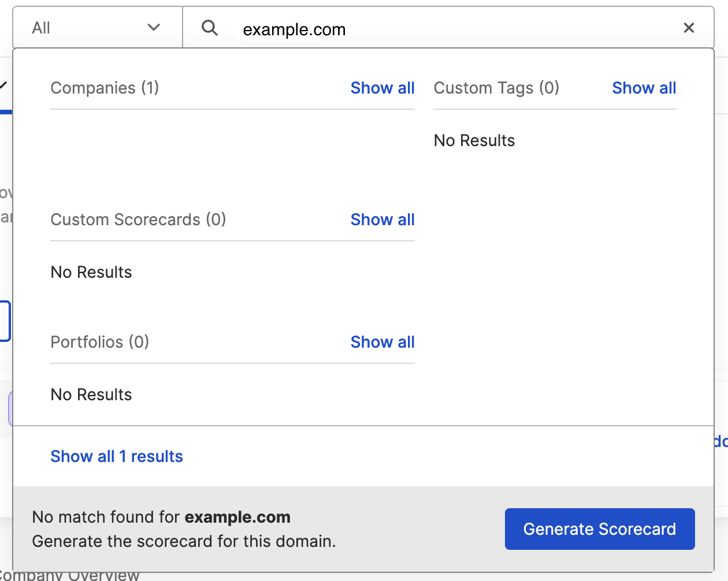Show all Custom Tags results

[644, 88]
